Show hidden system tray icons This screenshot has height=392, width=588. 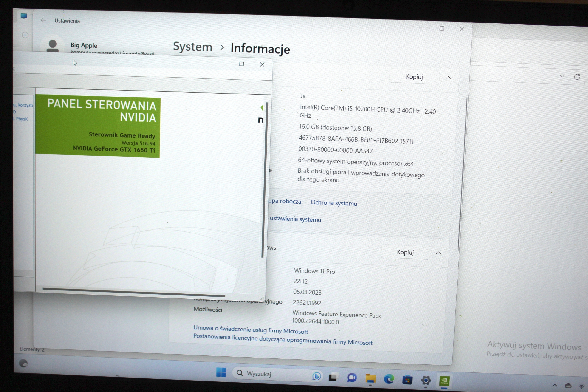click(554, 385)
